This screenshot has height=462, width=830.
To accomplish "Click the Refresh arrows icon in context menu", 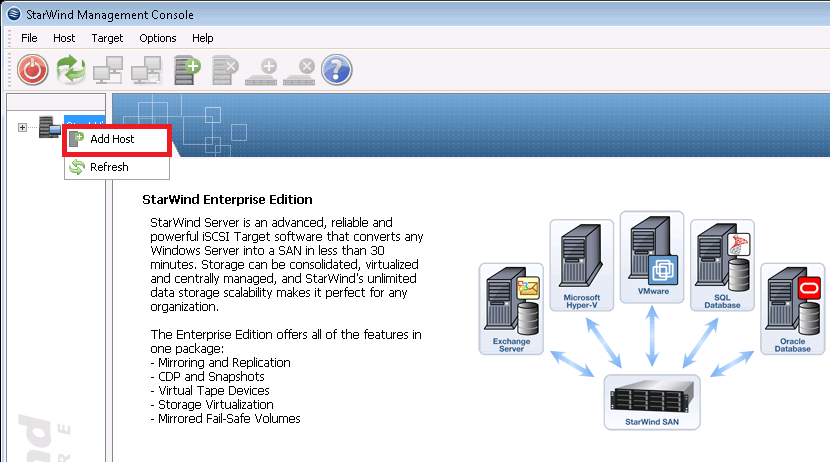I will (x=77, y=167).
